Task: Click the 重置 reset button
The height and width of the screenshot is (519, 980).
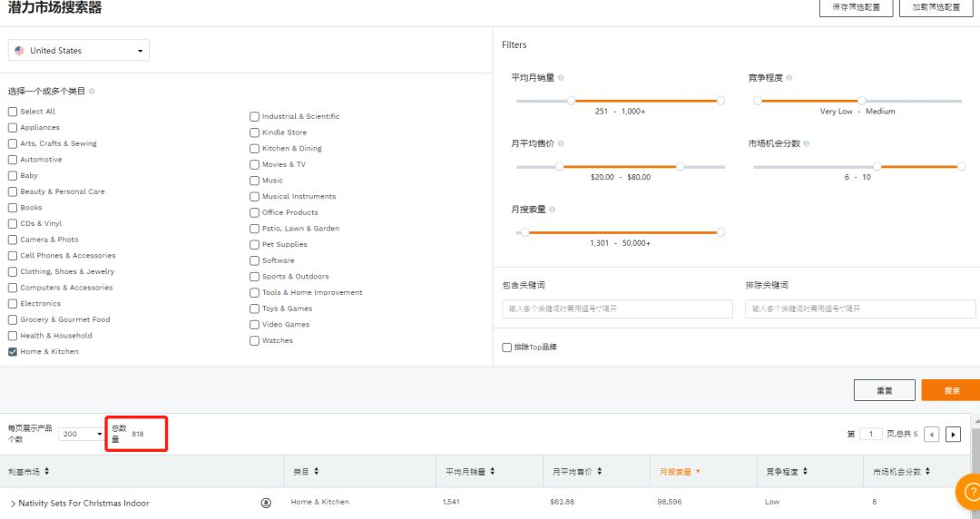Action: pyautogui.click(x=885, y=390)
